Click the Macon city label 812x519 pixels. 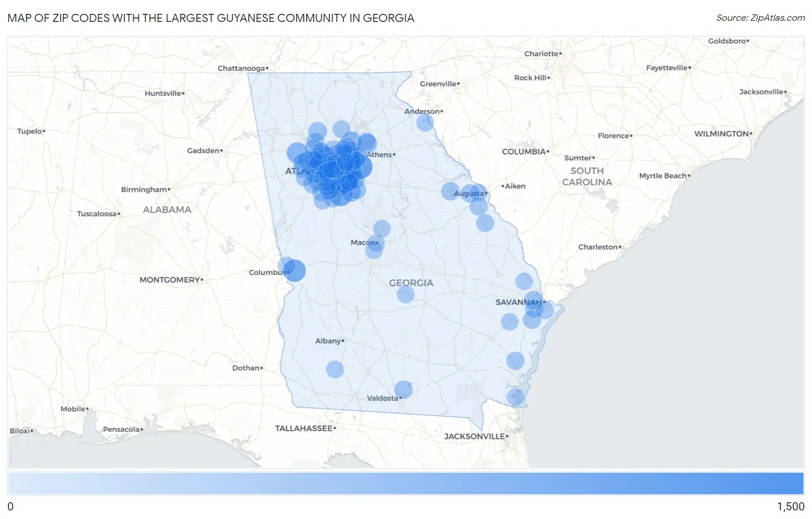tap(364, 242)
